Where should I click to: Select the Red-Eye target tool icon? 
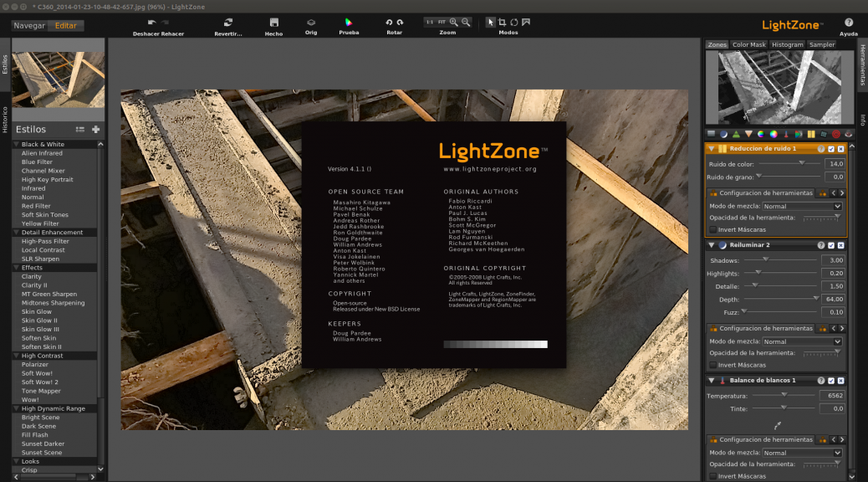(835, 133)
